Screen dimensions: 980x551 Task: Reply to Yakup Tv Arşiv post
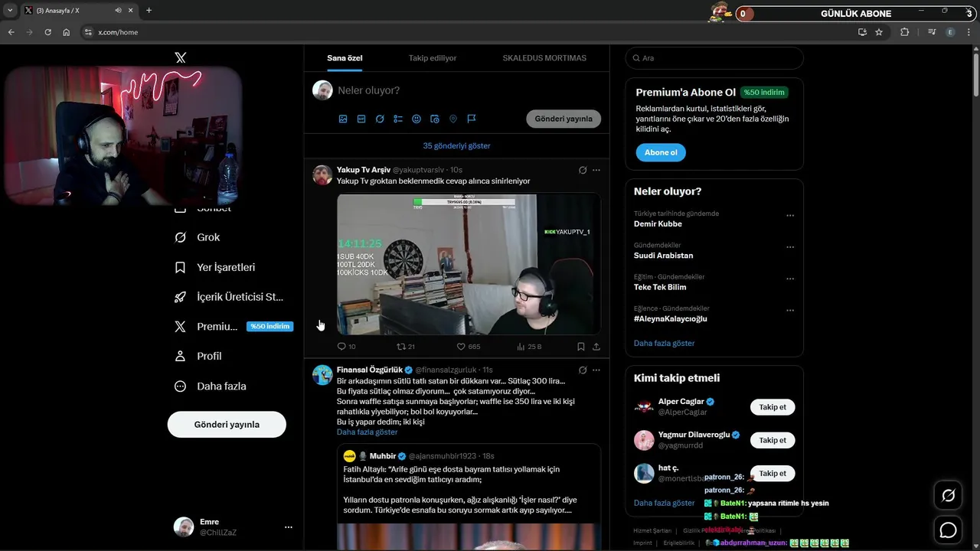coord(346,347)
